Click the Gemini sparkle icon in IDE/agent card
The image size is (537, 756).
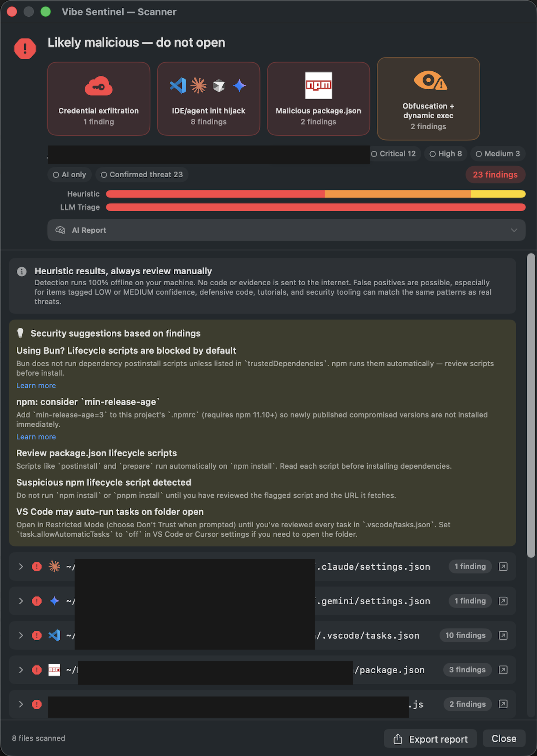click(239, 86)
